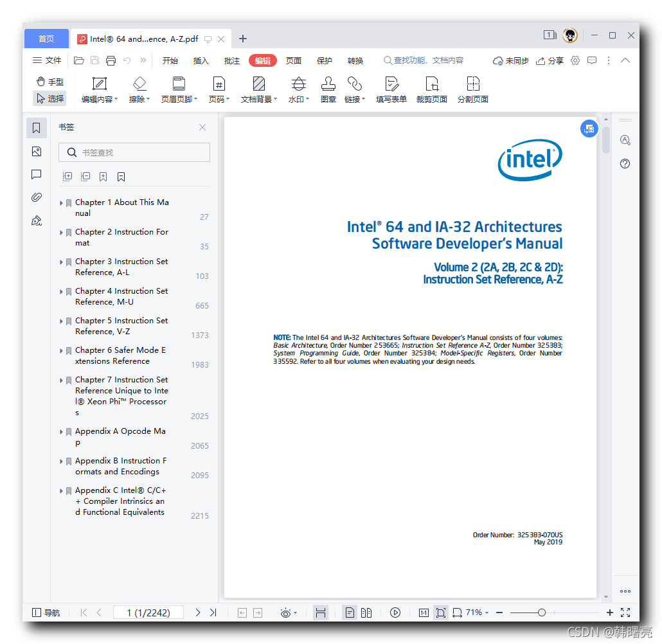Select the Crop Page tool
Image resolution: width=662 pixels, height=644 pixels.
click(431, 89)
